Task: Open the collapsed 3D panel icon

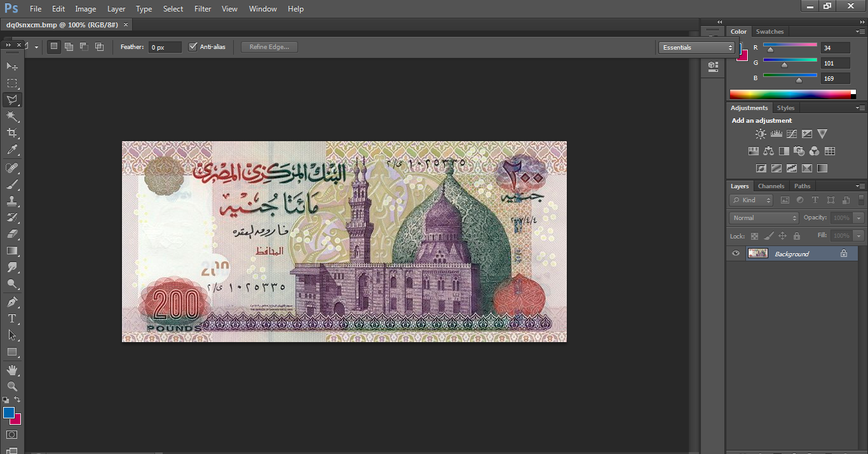Action: coord(713,65)
